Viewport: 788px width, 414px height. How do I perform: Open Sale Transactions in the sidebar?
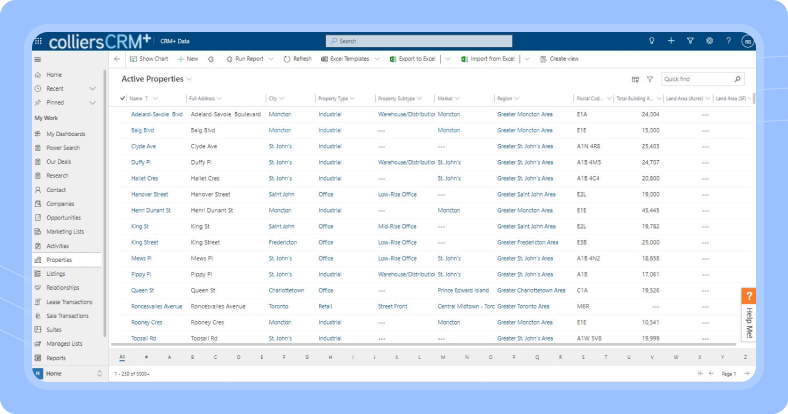click(x=67, y=316)
